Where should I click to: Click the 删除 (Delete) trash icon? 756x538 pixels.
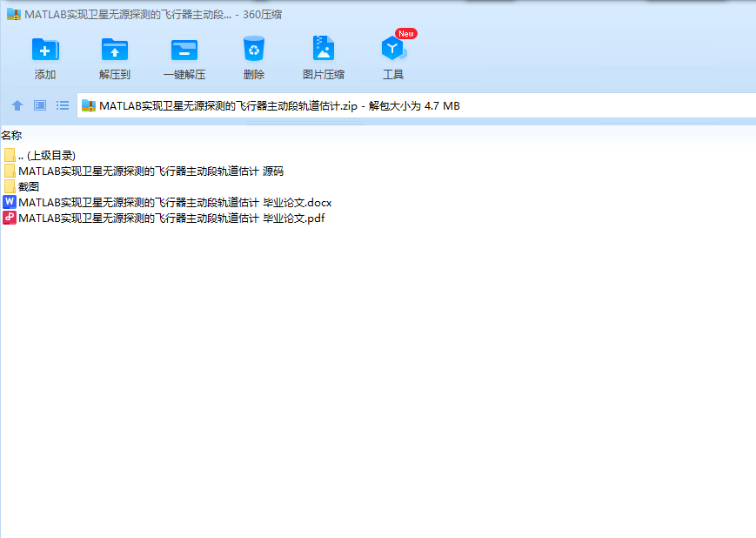(254, 48)
